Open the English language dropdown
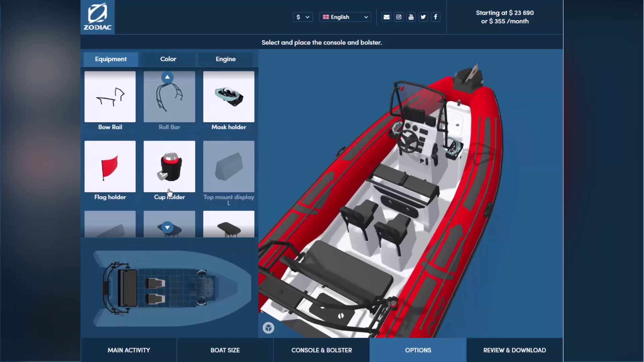Screen dimensions: 644x362 pos(345,17)
